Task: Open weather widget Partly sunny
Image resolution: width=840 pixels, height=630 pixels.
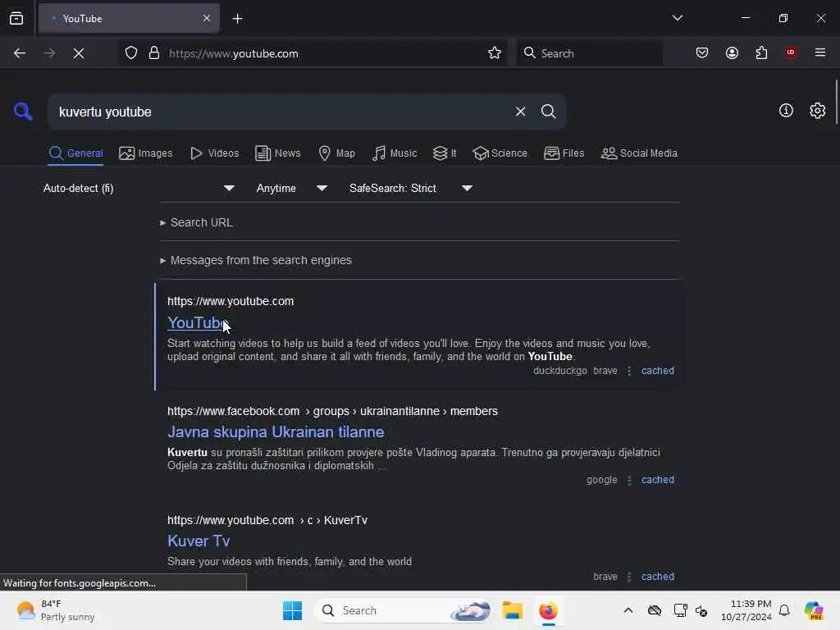Action: [56, 610]
